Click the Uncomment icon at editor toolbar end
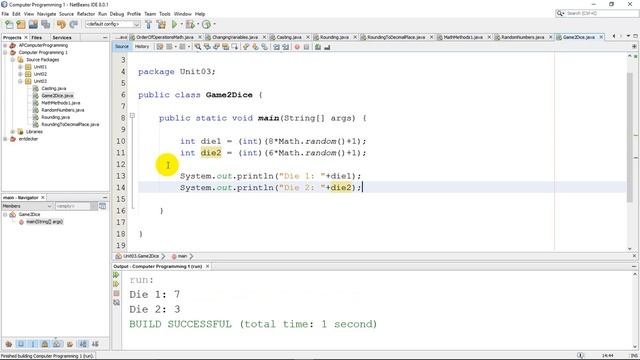 pyautogui.click(x=327, y=47)
